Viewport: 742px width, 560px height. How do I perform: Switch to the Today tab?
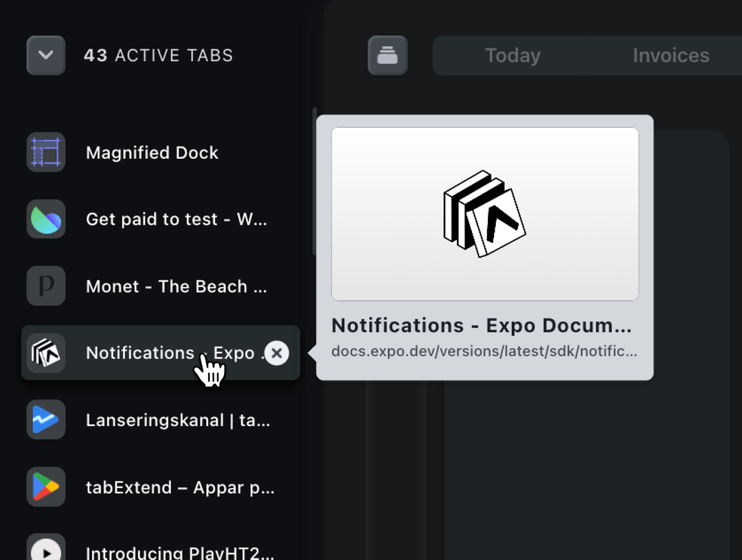tap(513, 55)
